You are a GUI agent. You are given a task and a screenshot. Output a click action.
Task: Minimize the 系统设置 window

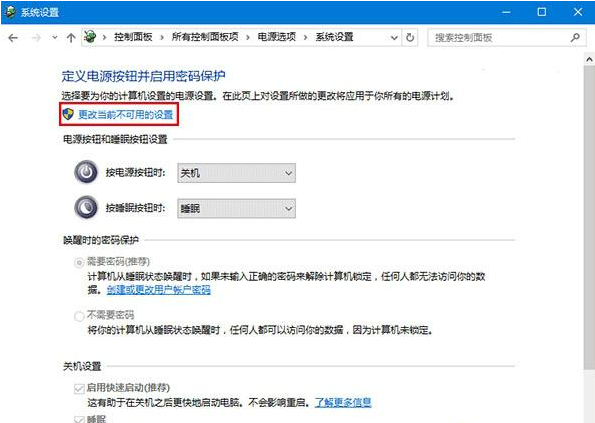[506, 12]
